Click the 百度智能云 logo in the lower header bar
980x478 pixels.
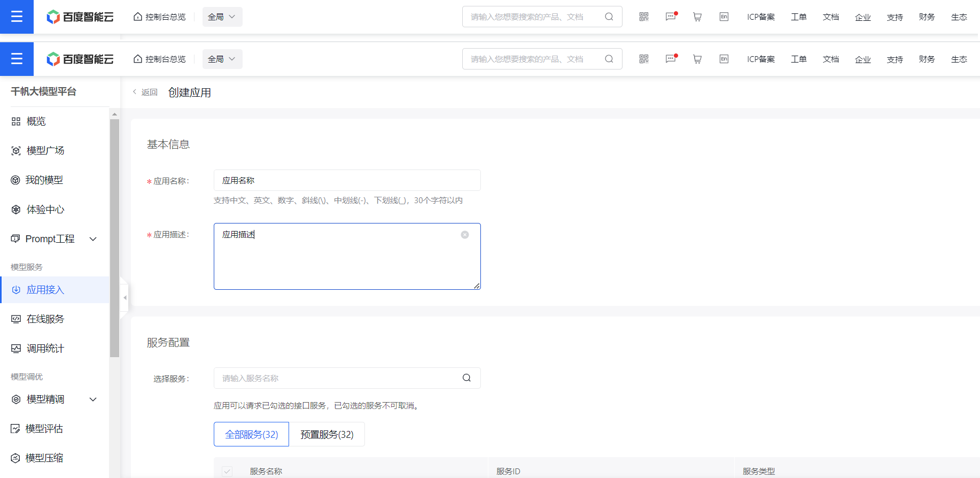click(80, 59)
